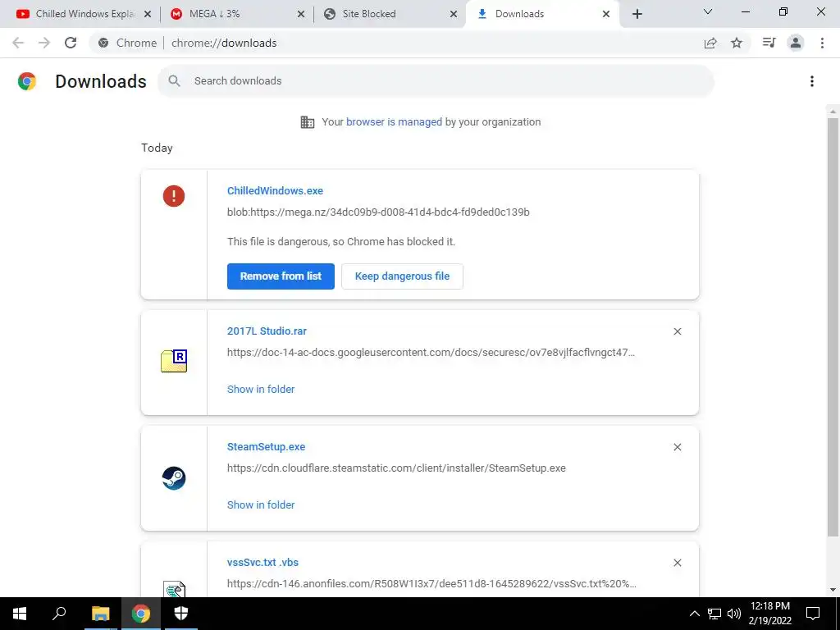Click the Search downloads field
The height and width of the screenshot is (630, 840).
(x=436, y=81)
